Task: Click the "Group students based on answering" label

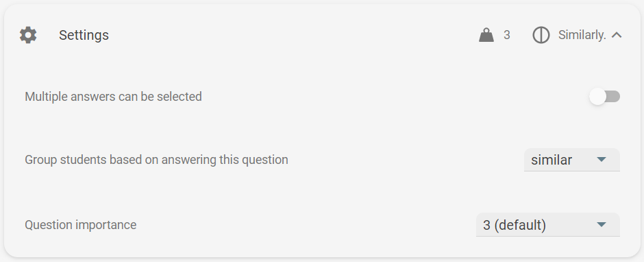Action: (x=156, y=160)
